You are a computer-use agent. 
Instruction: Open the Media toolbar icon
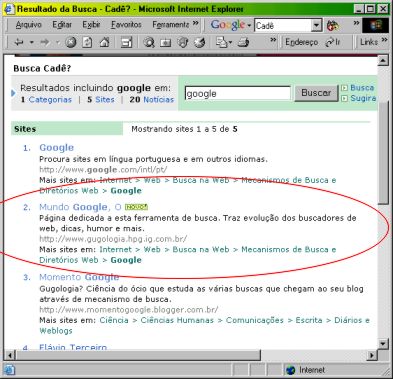click(x=183, y=42)
